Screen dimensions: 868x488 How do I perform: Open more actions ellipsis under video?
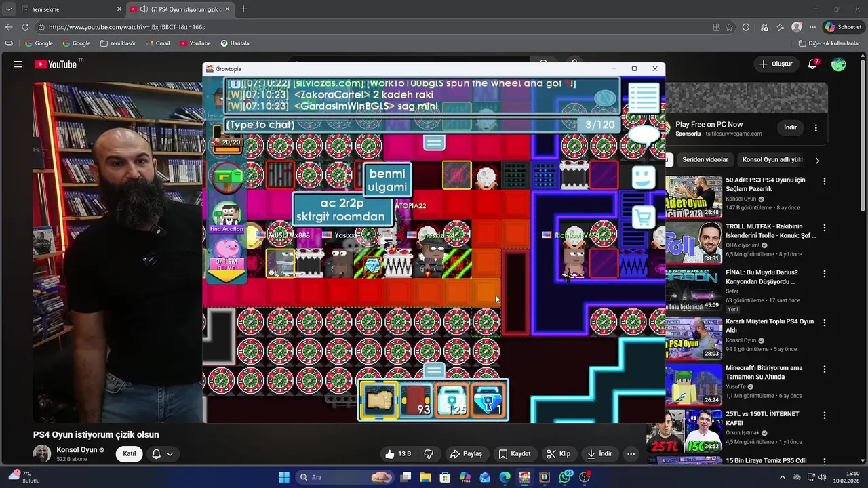pos(631,454)
